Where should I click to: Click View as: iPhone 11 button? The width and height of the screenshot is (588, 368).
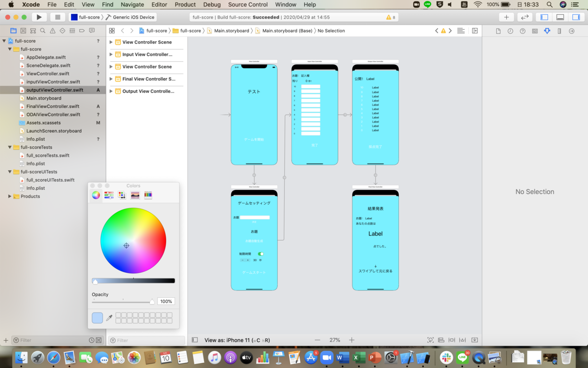pyautogui.click(x=237, y=340)
